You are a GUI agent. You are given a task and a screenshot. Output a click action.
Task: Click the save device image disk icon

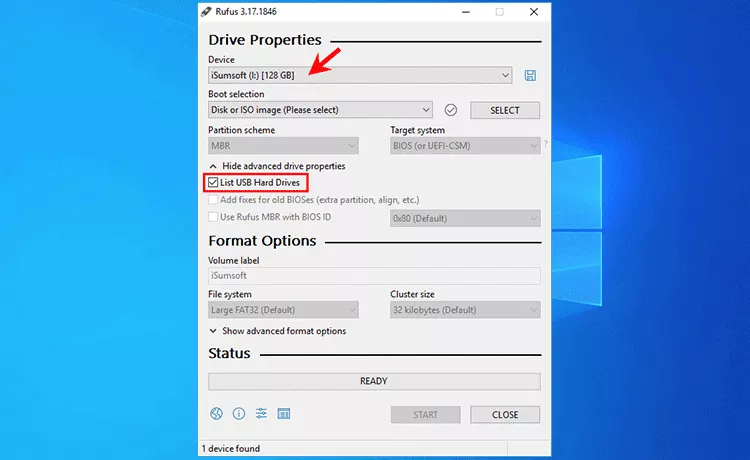pos(530,75)
